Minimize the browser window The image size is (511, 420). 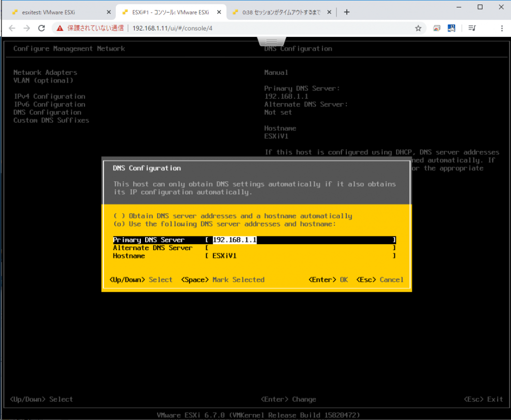tap(459, 7)
